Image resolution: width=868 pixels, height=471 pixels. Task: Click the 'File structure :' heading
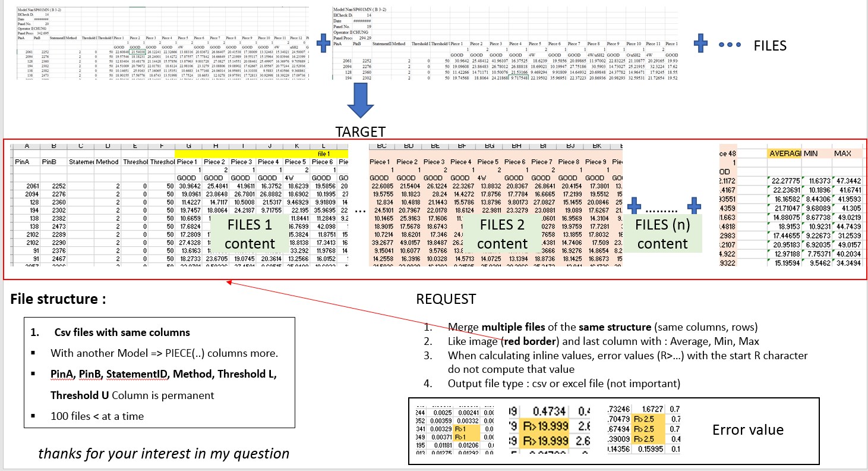tap(58, 299)
